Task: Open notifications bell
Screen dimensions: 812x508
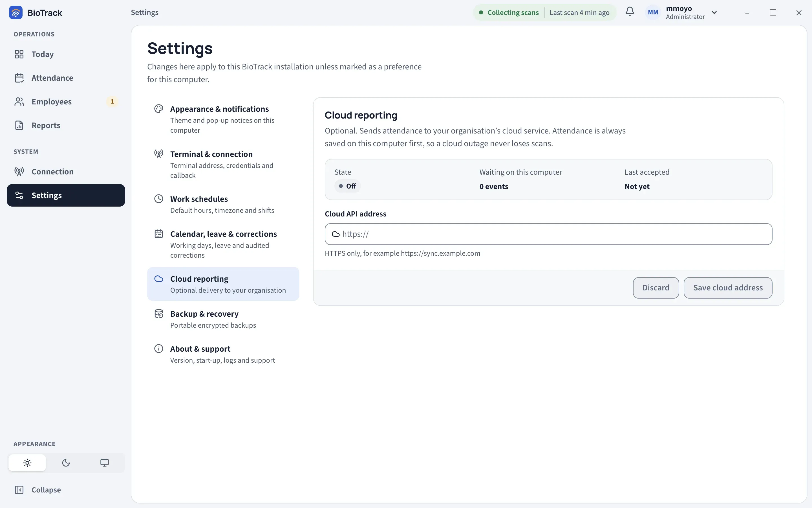Action: click(x=630, y=12)
